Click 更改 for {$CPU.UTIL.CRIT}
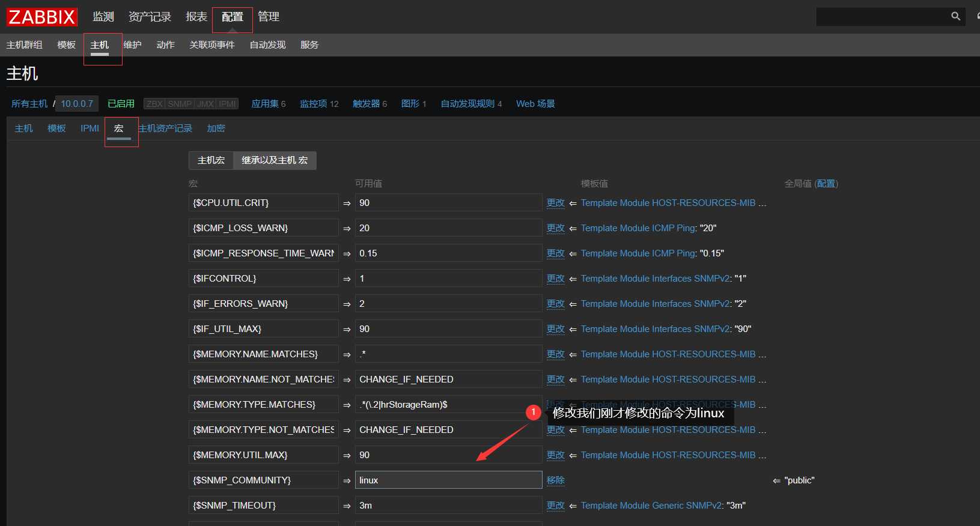The image size is (980, 526). [x=556, y=203]
